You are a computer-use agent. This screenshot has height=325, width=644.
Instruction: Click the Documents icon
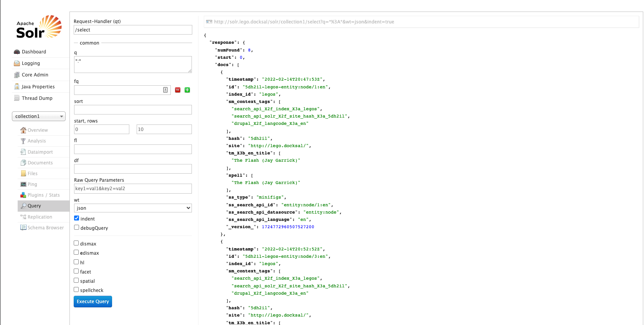[23, 163]
